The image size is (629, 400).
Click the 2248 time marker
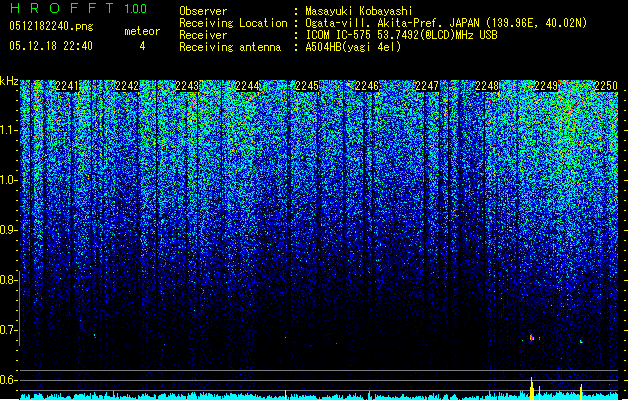point(487,86)
